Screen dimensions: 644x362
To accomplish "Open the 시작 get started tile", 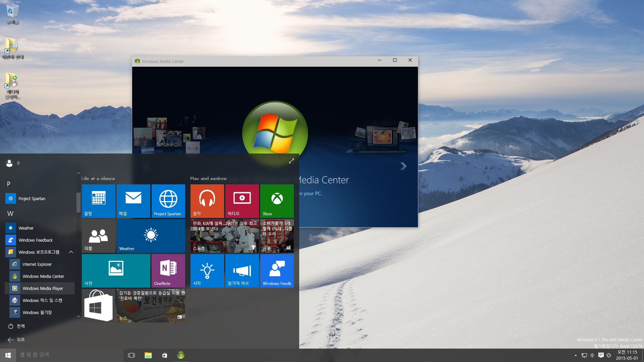I will point(207,271).
